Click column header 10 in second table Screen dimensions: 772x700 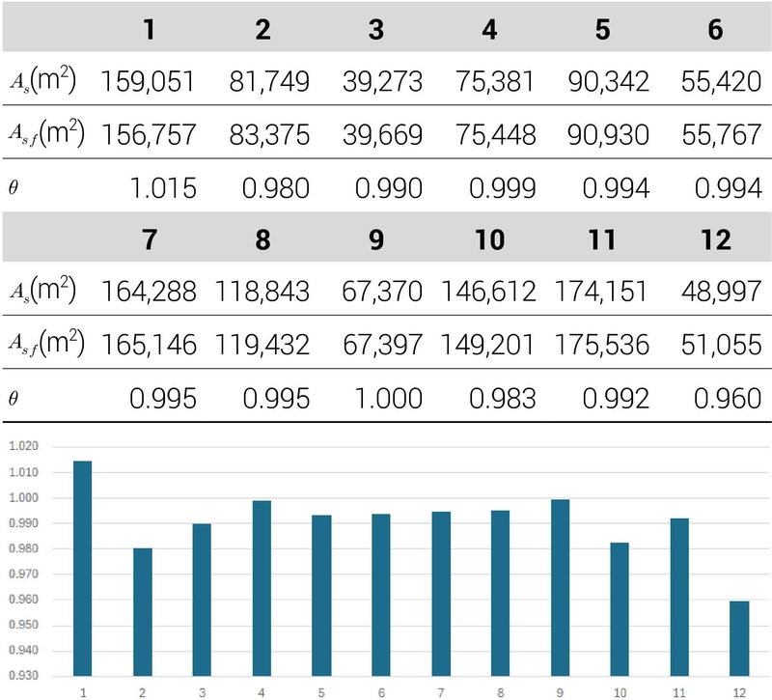point(489,238)
